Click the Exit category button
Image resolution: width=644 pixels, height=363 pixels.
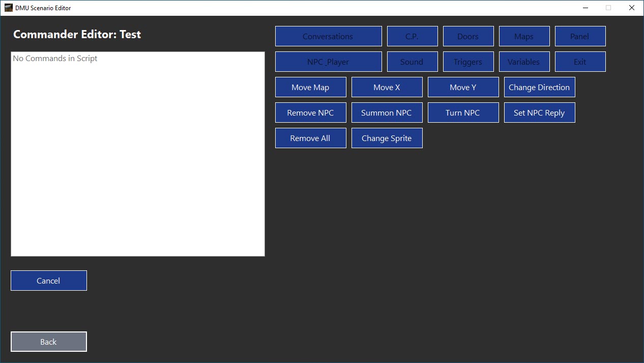pos(580,62)
